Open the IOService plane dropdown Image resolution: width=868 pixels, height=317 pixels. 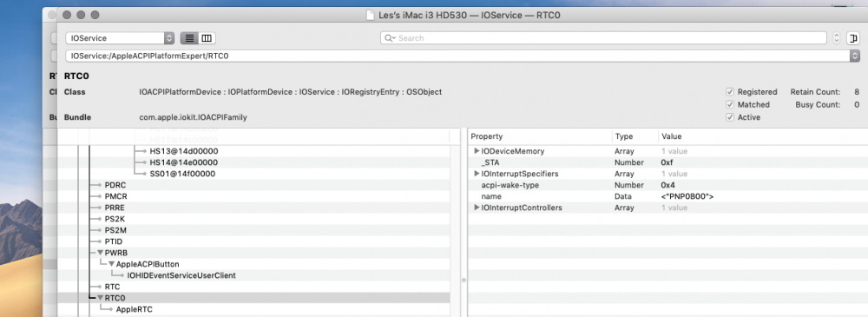pyautogui.click(x=120, y=38)
